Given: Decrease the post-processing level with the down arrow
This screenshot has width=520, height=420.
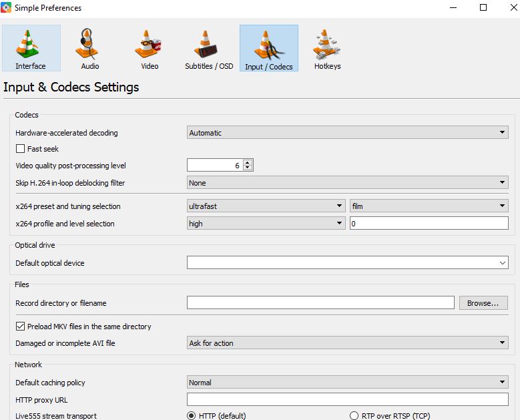Looking at the screenshot, I should (x=248, y=168).
